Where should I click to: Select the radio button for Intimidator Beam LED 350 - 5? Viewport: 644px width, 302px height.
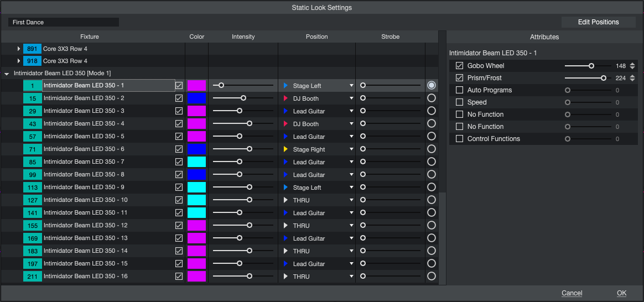click(x=432, y=137)
